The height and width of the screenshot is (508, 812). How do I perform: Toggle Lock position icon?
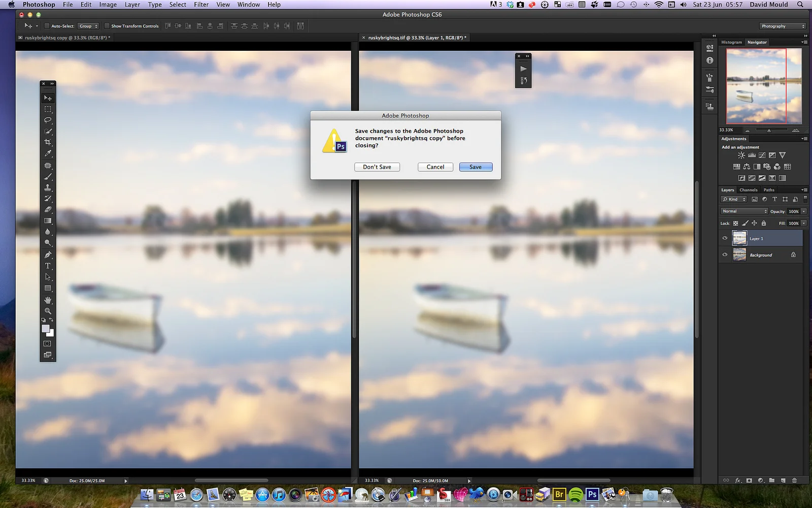[754, 223]
